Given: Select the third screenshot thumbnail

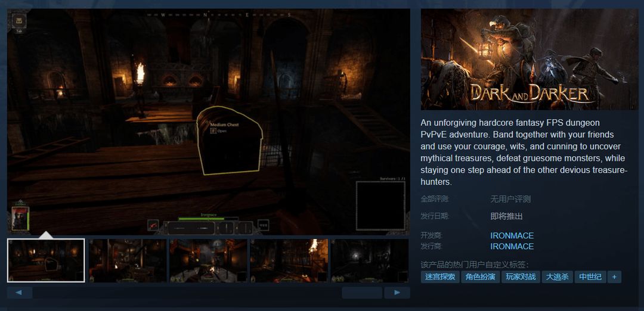Looking at the screenshot, I should (209, 260).
